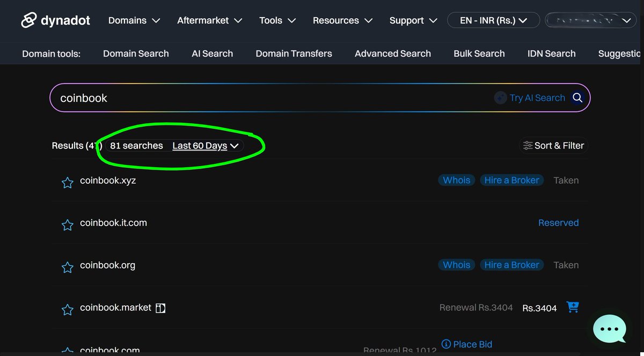
Task: Click the Dynadot logo
Action: pos(55,20)
